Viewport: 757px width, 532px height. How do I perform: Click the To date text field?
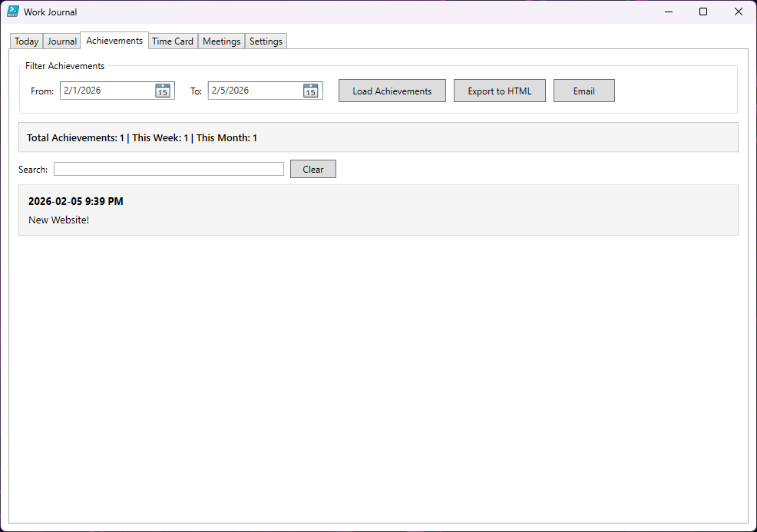(x=254, y=91)
